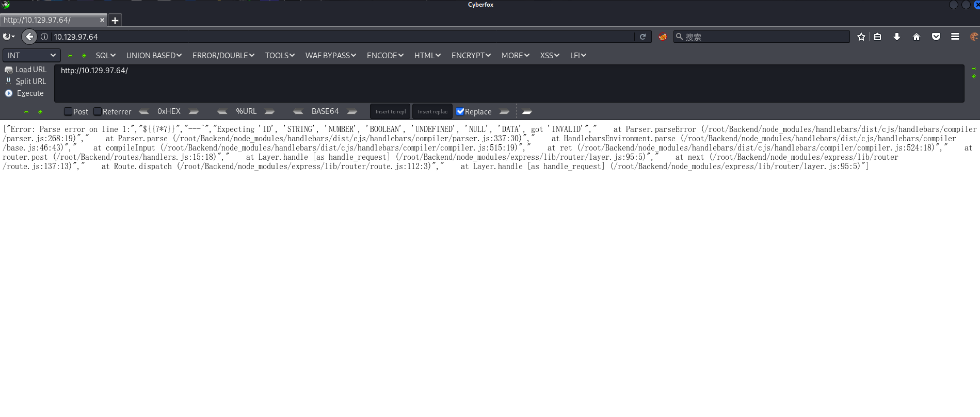Expand the WAF BYPASS dropdown menu
The width and height of the screenshot is (980, 417).
tap(330, 55)
